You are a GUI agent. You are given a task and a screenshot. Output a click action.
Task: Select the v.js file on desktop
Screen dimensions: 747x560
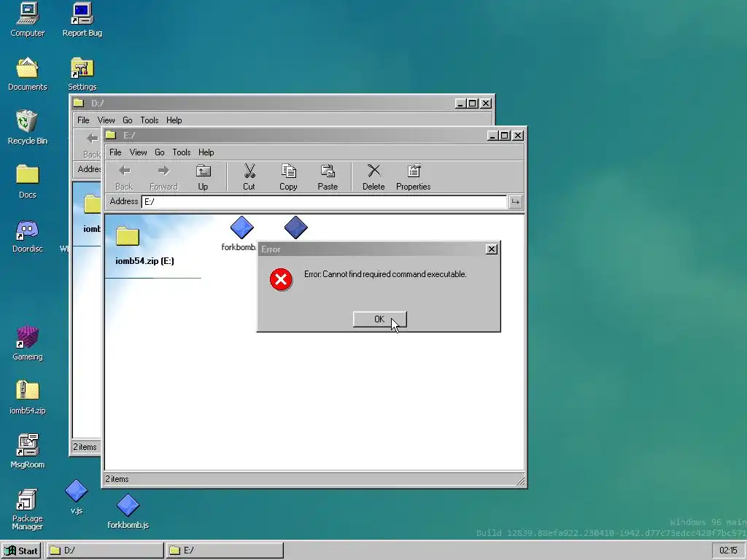pos(76,497)
